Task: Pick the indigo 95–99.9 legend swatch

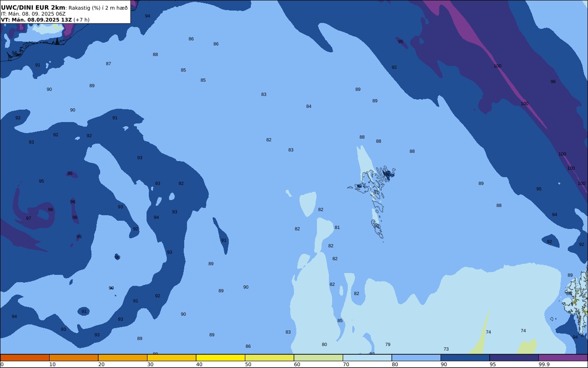Action: pyautogui.click(x=514, y=357)
